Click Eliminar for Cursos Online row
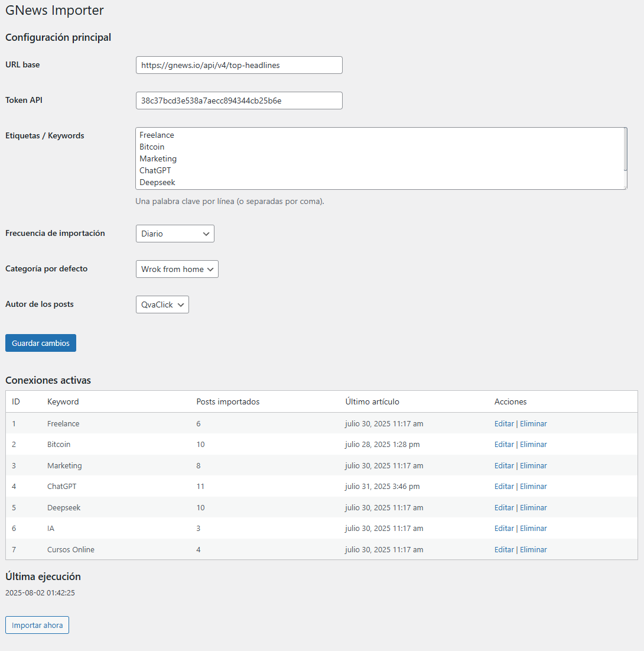This screenshot has width=644, height=651. pyautogui.click(x=533, y=549)
